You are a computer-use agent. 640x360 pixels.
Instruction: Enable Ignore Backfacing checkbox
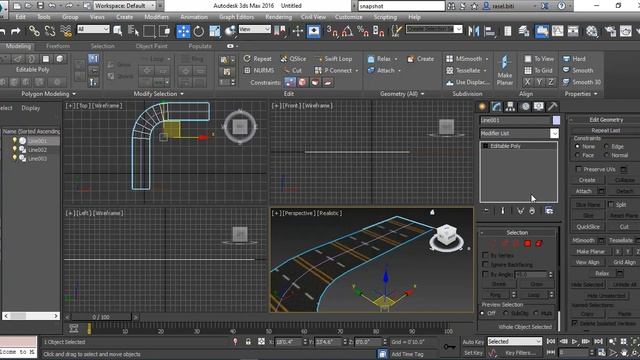pyautogui.click(x=485, y=264)
